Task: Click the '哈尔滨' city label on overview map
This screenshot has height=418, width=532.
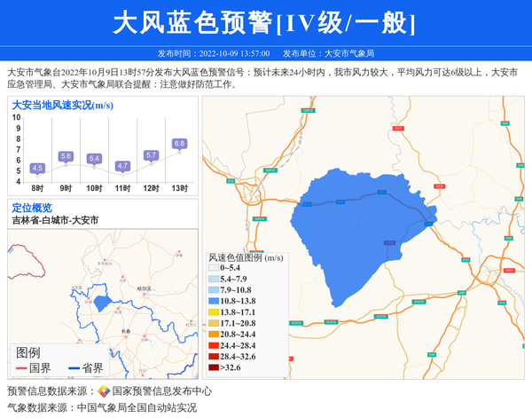Action: tap(145, 289)
